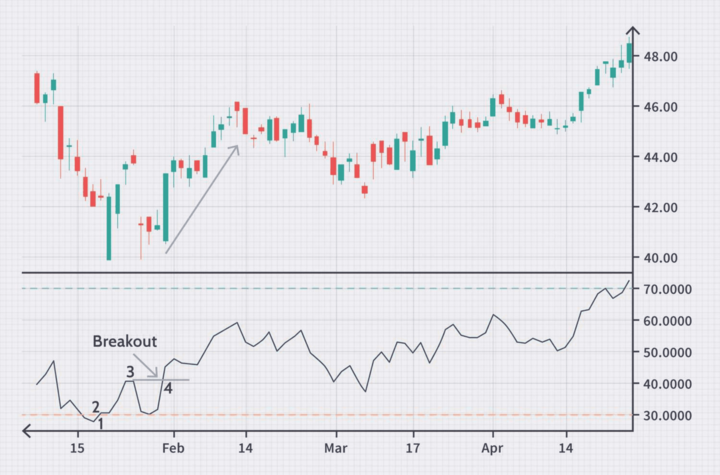Click the upward arrowhead atop the price axis
The width and height of the screenshot is (720, 475).
click(x=632, y=32)
